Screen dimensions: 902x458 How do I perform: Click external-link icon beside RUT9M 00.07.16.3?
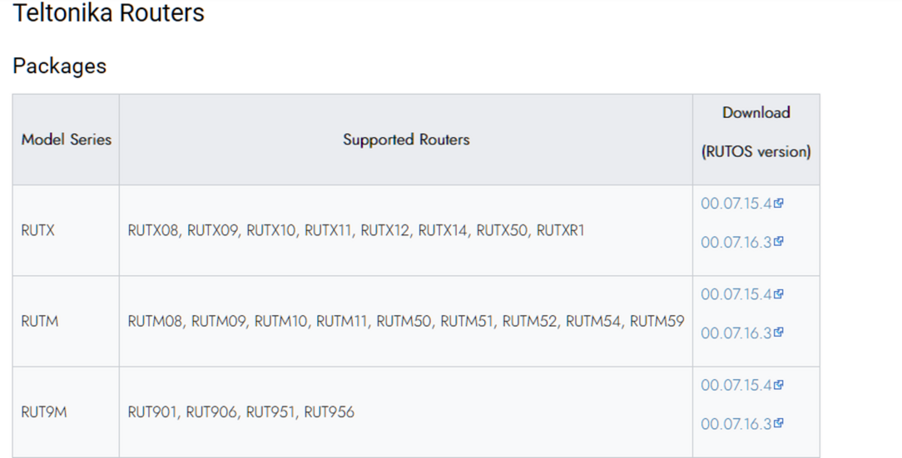point(778,423)
